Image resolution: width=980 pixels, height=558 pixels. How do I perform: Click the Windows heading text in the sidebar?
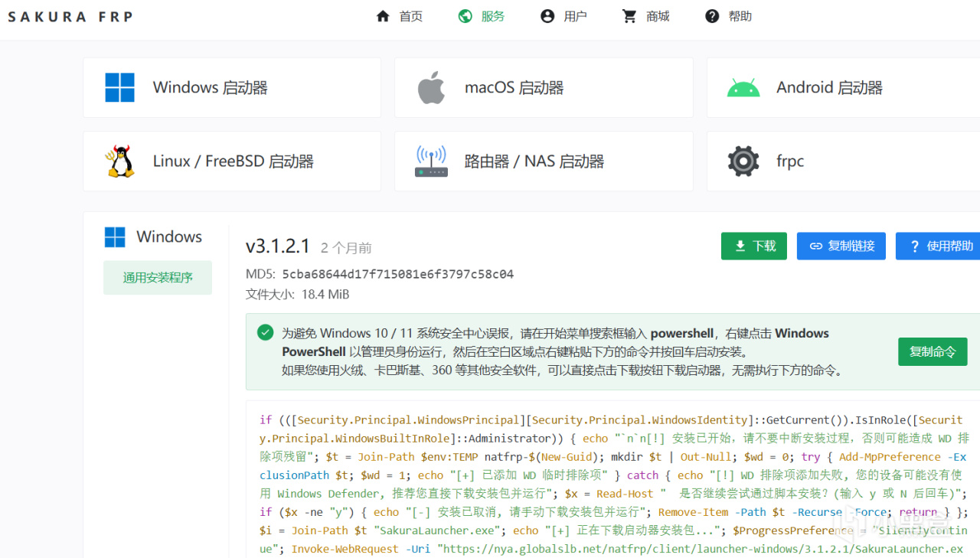click(x=169, y=237)
